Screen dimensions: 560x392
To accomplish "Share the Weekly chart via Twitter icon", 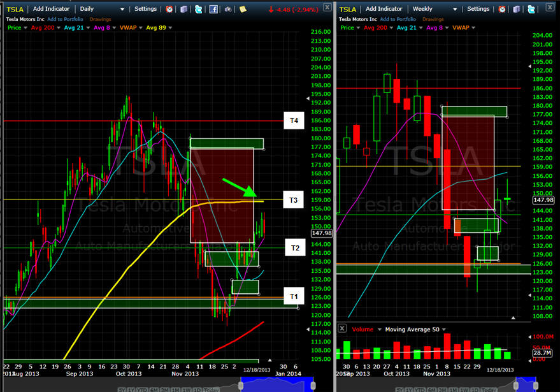I will 531,10.
